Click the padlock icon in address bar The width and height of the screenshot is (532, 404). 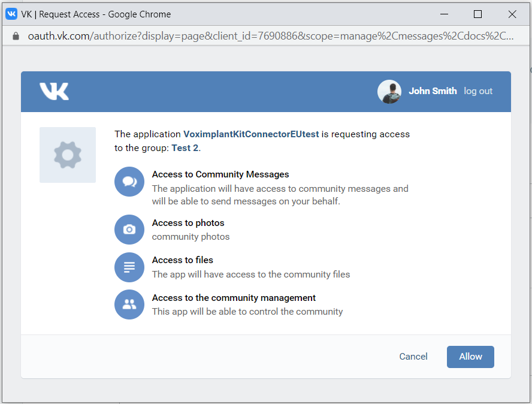[16, 36]
